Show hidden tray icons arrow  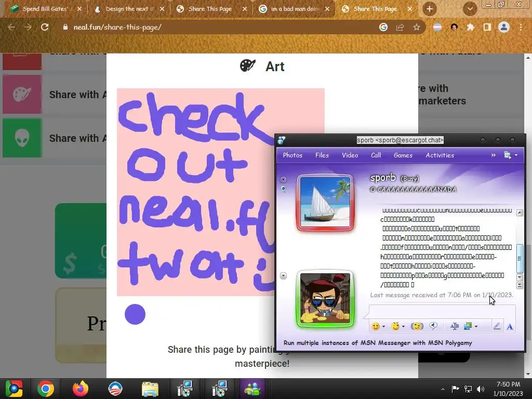pyautogui.click(x=443, y=389)
